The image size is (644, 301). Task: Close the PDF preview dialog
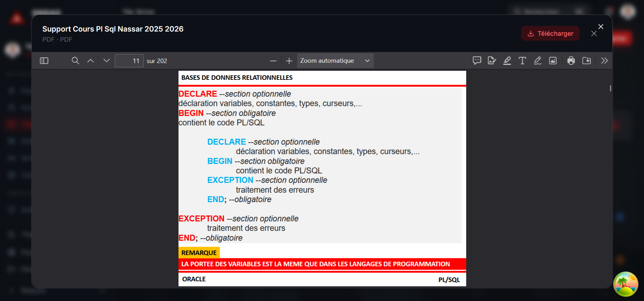pos(594,34)
